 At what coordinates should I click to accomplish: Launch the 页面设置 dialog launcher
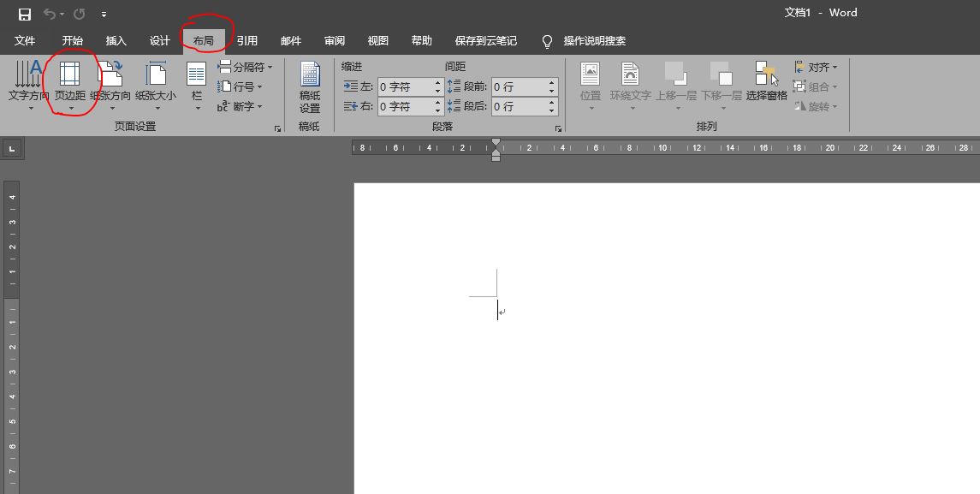(x=277, y=128)
